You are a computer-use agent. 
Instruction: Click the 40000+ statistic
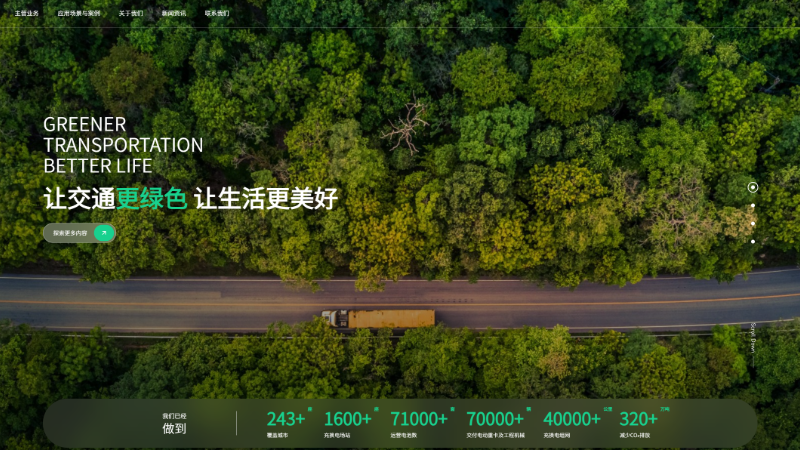(573, 422)
